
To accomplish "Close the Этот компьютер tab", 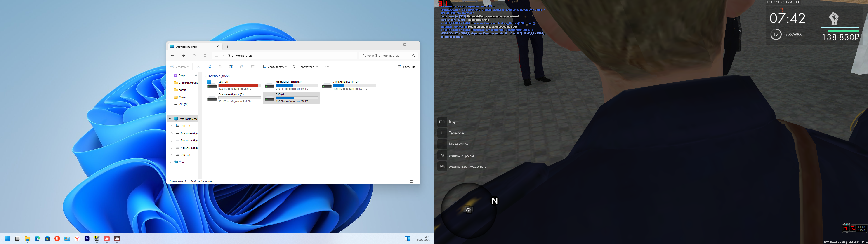I will [217, 47].
